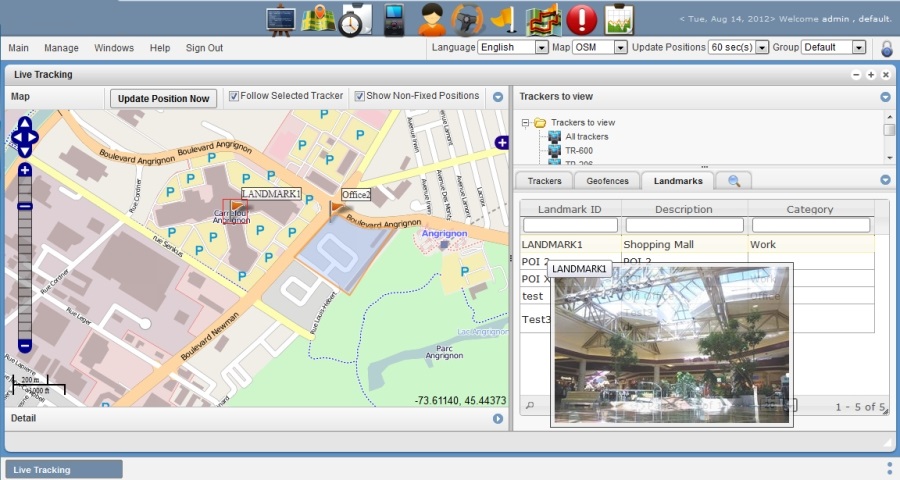
Task: Open the Update Positions interval dropdown
Action: (738, 48)
